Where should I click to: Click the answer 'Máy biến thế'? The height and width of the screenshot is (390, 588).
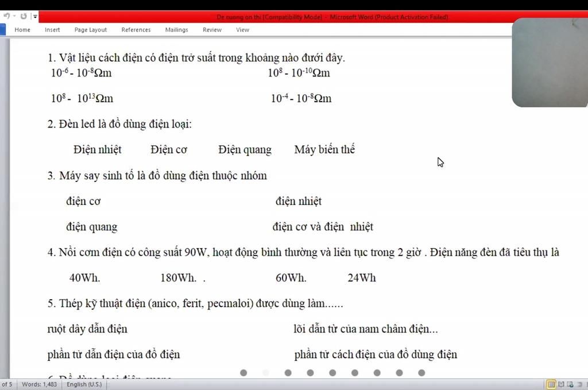pos(324,150)
